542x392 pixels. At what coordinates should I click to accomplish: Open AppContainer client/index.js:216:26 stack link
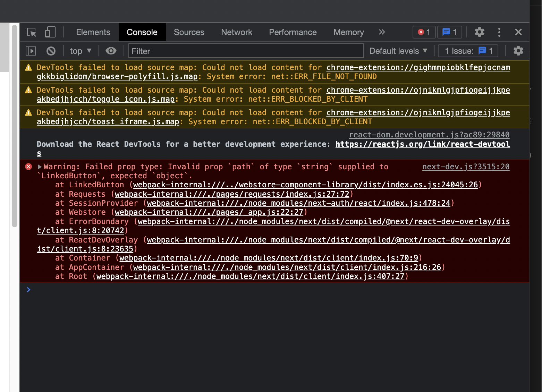point(287,267)
